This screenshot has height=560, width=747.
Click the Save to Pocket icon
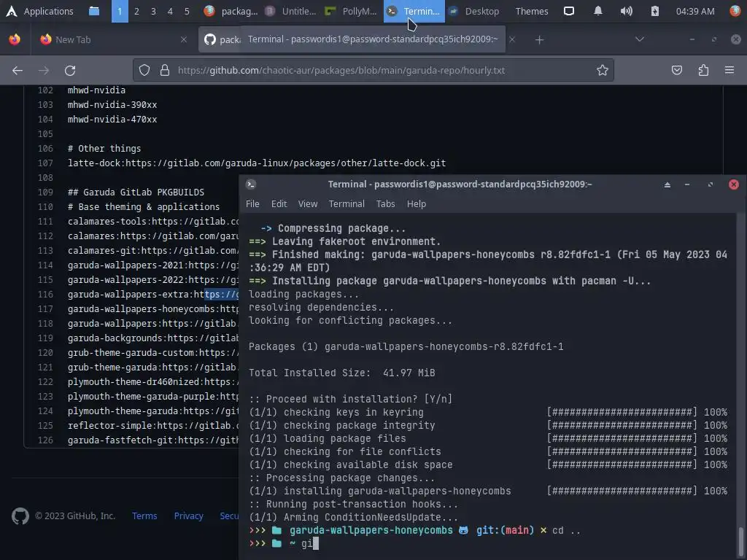[x=677, y=71]
